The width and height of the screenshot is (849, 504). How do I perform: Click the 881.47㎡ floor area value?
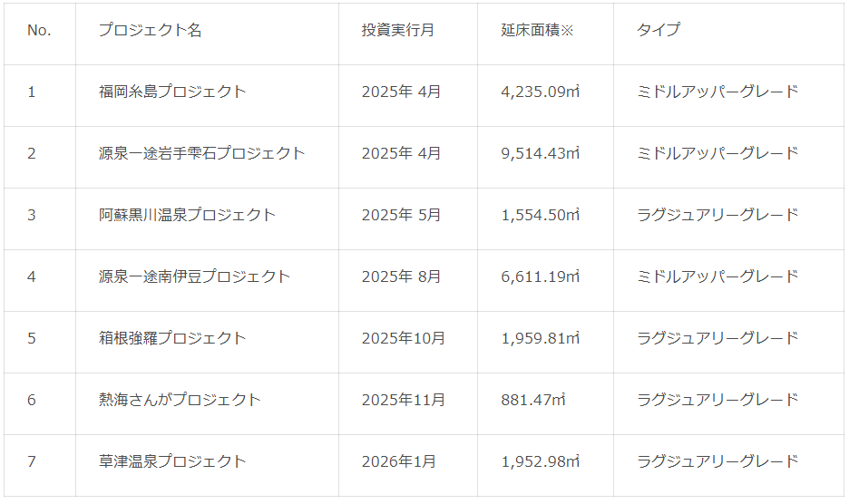[x=534, y=400]
